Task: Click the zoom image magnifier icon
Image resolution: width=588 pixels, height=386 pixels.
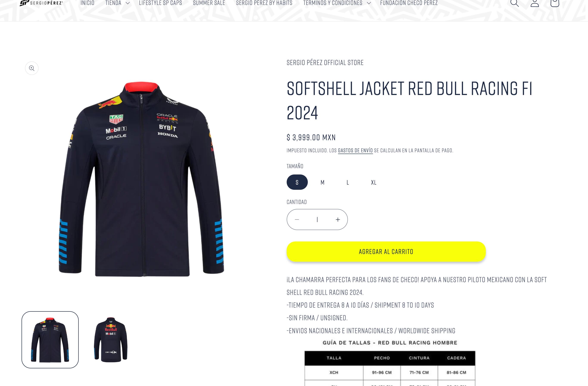Action: (x=32, y=68)
